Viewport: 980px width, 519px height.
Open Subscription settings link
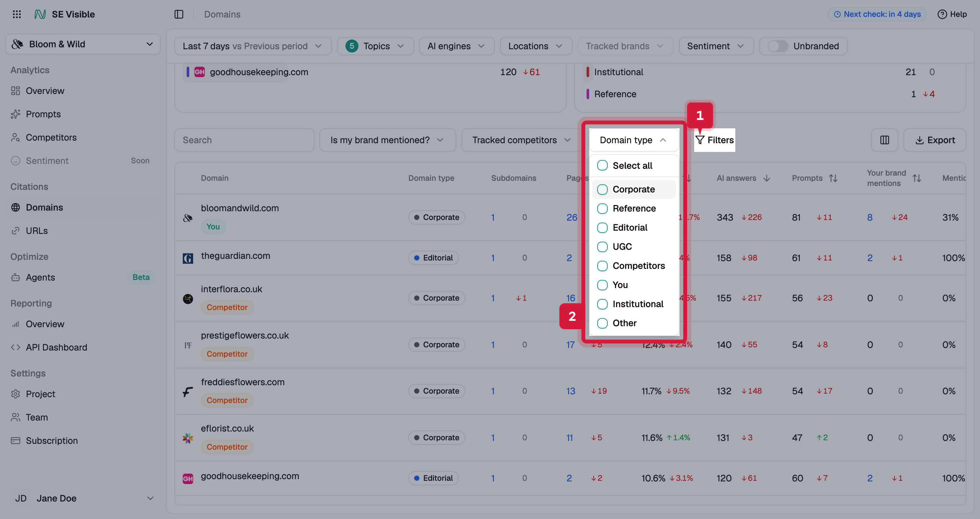coord(52,441)
